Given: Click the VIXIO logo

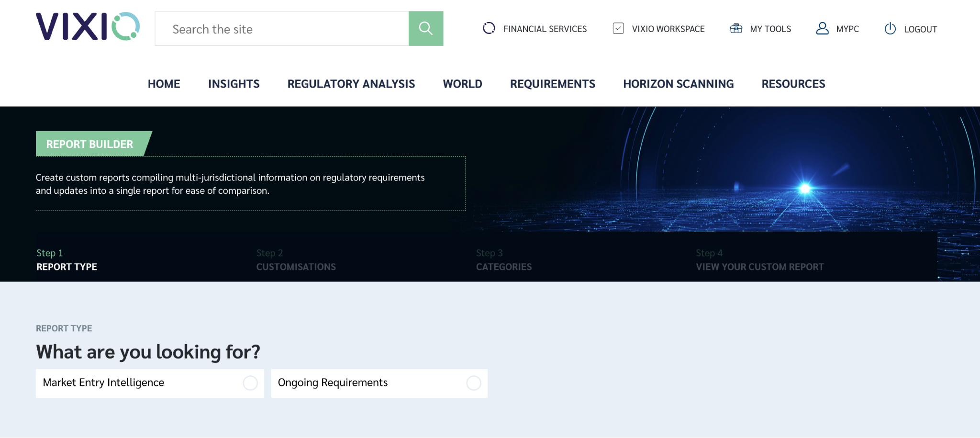Looking at the screenshot, I should 88,26.
